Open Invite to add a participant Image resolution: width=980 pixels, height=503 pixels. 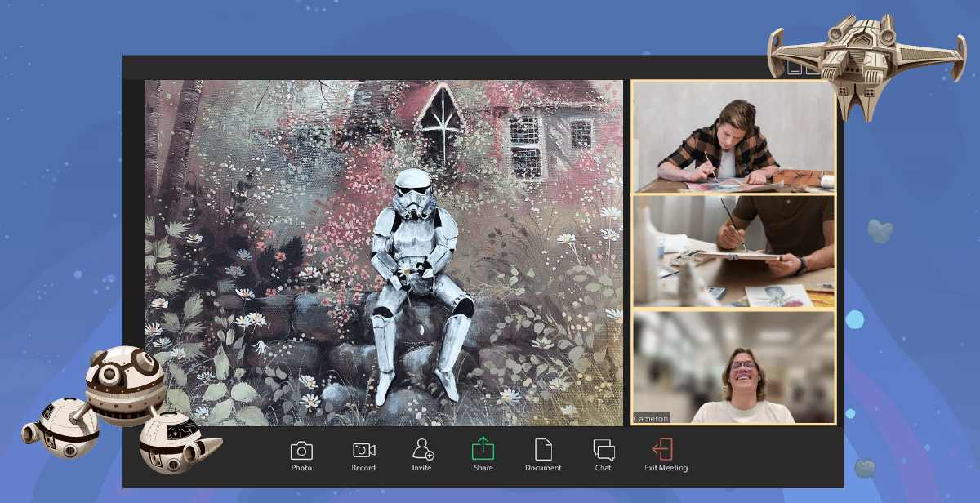422,449
